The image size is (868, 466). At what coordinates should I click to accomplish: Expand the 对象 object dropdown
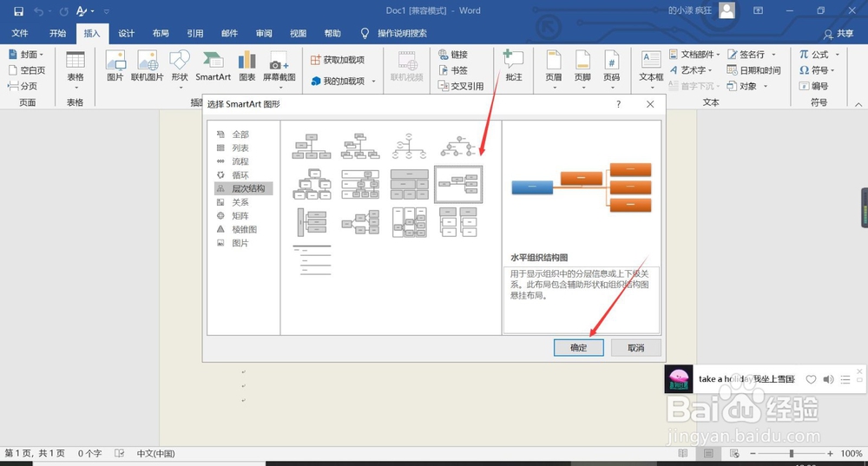coord(766,86)
